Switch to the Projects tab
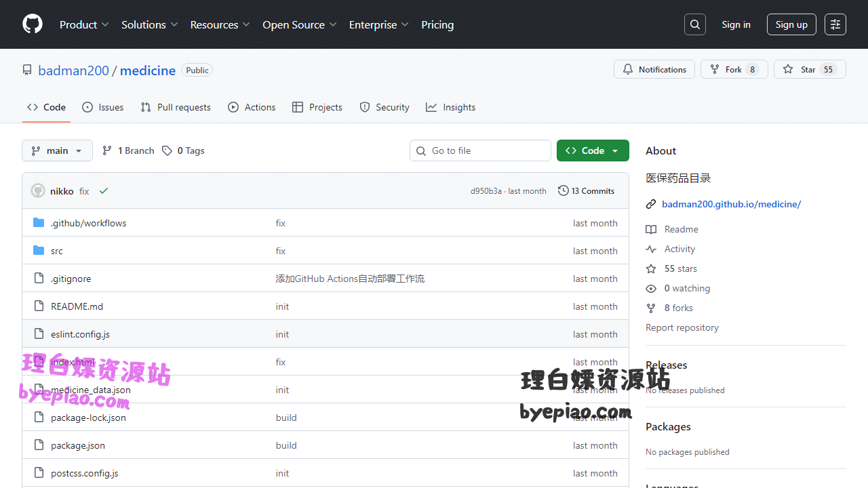 [317, 107]
